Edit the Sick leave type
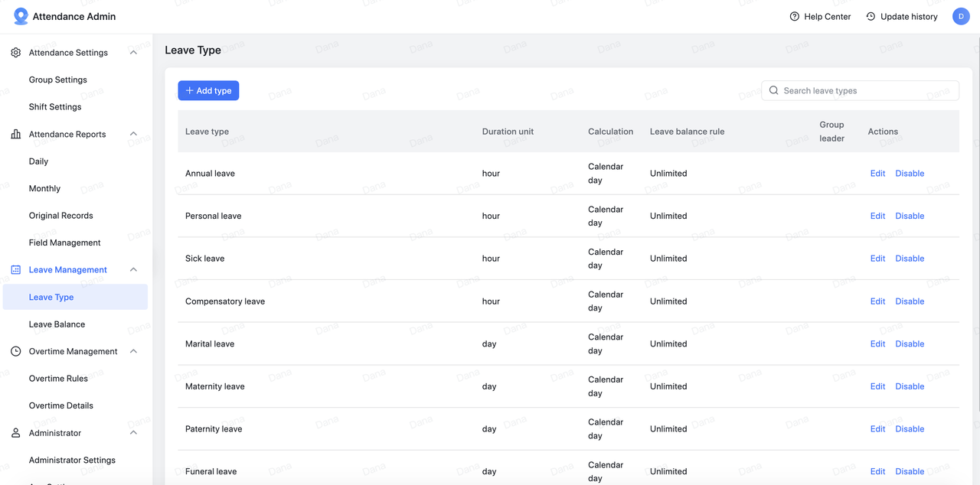Image resolution: width=980 pixels, height=485 pixels. (x=877, y=259)
